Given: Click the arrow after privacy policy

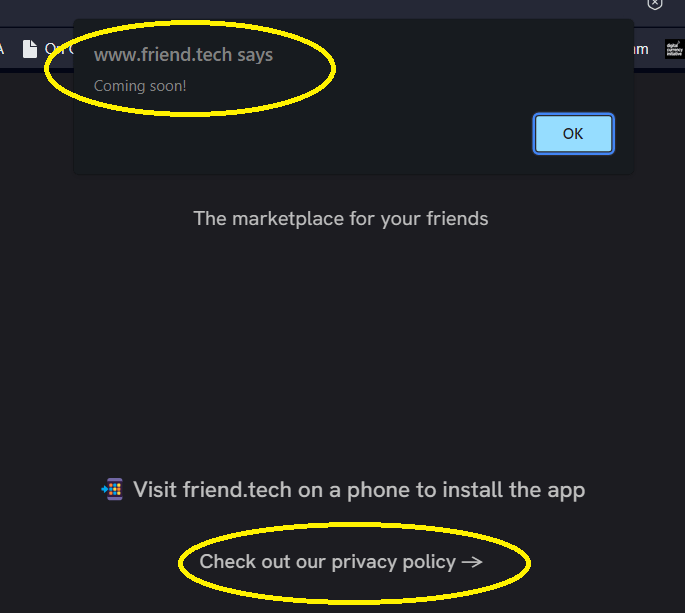Looking at the screenshot, I should [472, 562].
